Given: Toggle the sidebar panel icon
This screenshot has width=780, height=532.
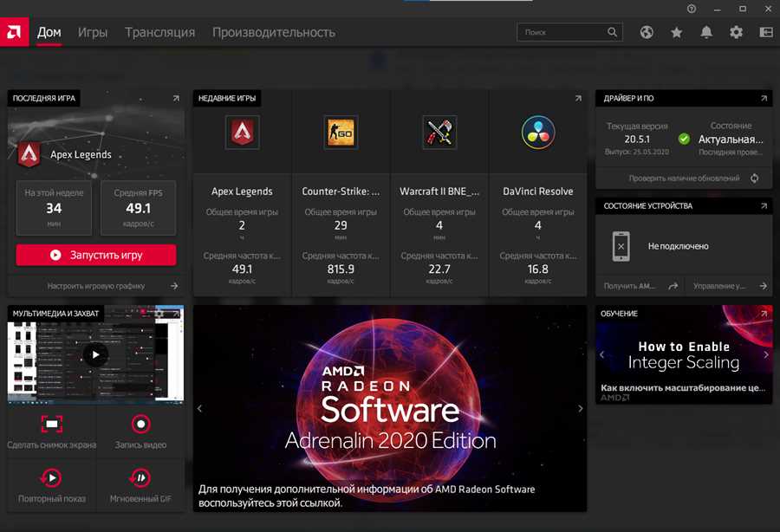Looking at the screenshot, I should pos(766,32).
